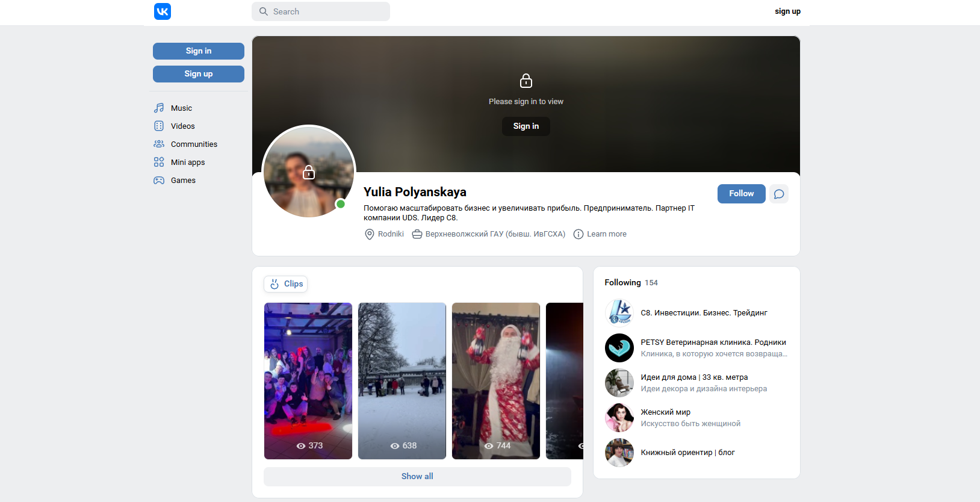Click the blue Sign in sidebar button

(x=199, y=51)
